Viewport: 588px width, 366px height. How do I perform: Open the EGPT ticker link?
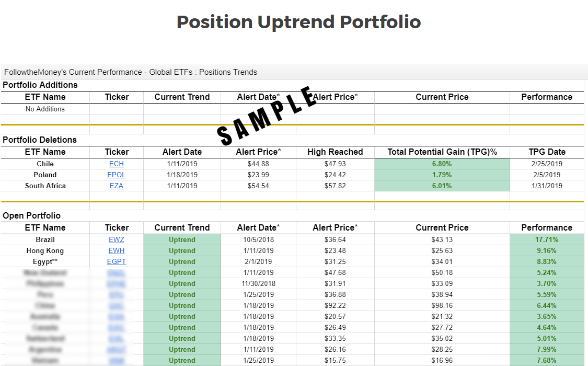[x=116, y=261]
